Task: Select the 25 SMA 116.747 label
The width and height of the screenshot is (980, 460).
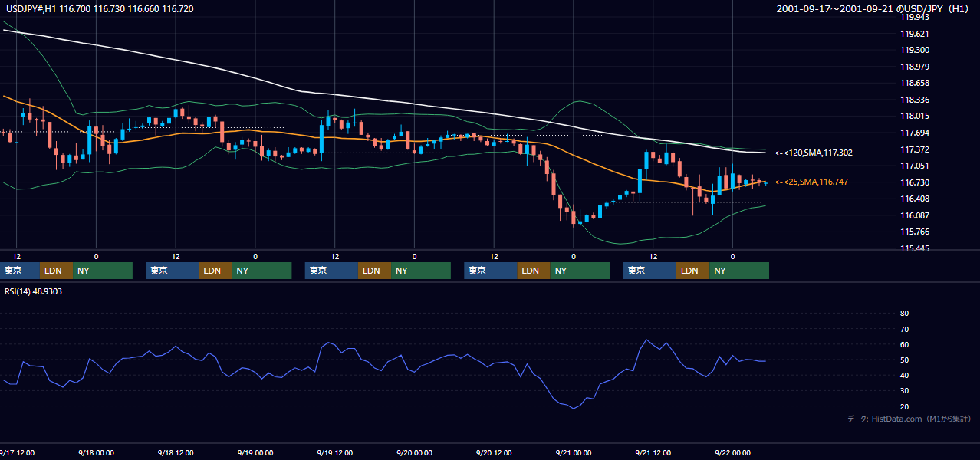Action: point(811,182)
